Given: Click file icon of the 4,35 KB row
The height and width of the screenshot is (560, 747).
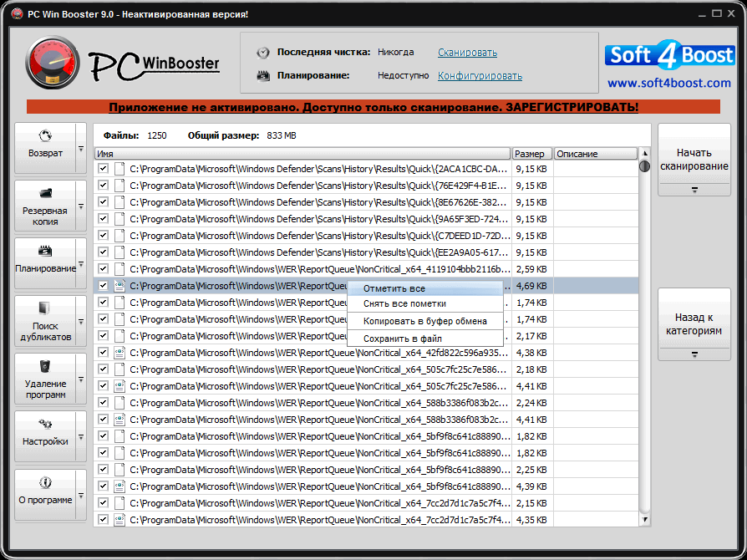Looking at the screenshot, I should 119,520.
